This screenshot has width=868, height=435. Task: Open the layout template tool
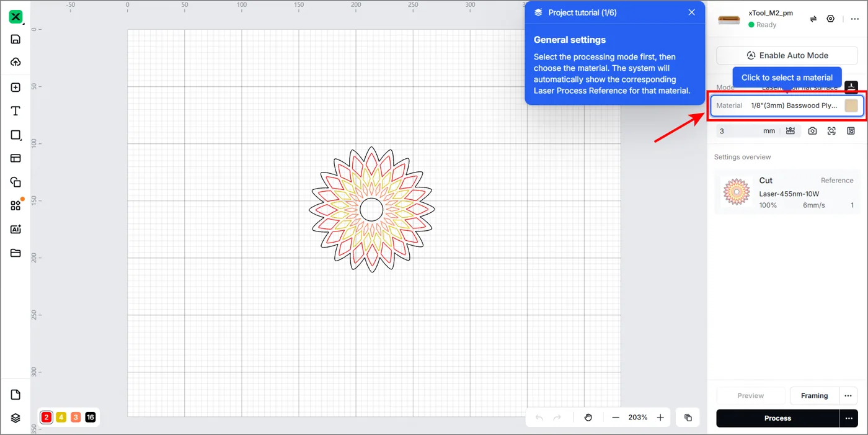click(x=15, y=158)
